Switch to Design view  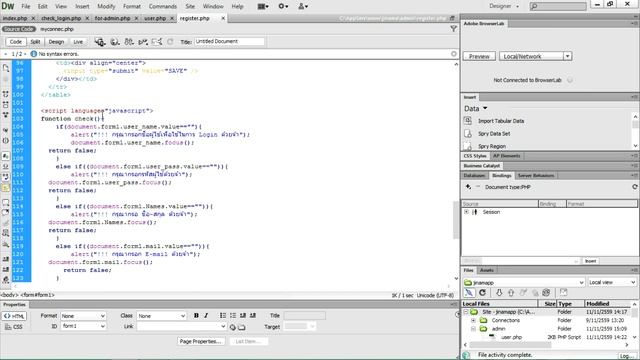[x=56, y=42]
